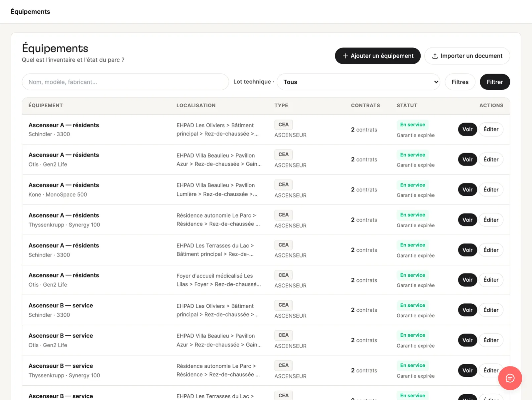The width and height of the screenshot is (532, 400).
Task: Click 'En service' badge in first Schindler row
Action: coord(413,125)
